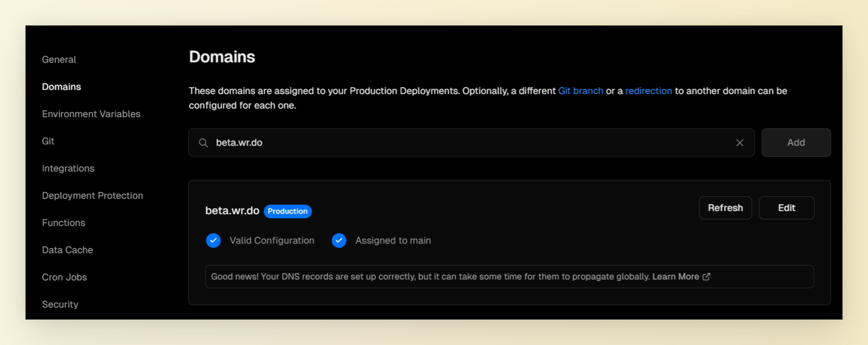
Task: Click the search magnifier icon
Action: [204, 143]
